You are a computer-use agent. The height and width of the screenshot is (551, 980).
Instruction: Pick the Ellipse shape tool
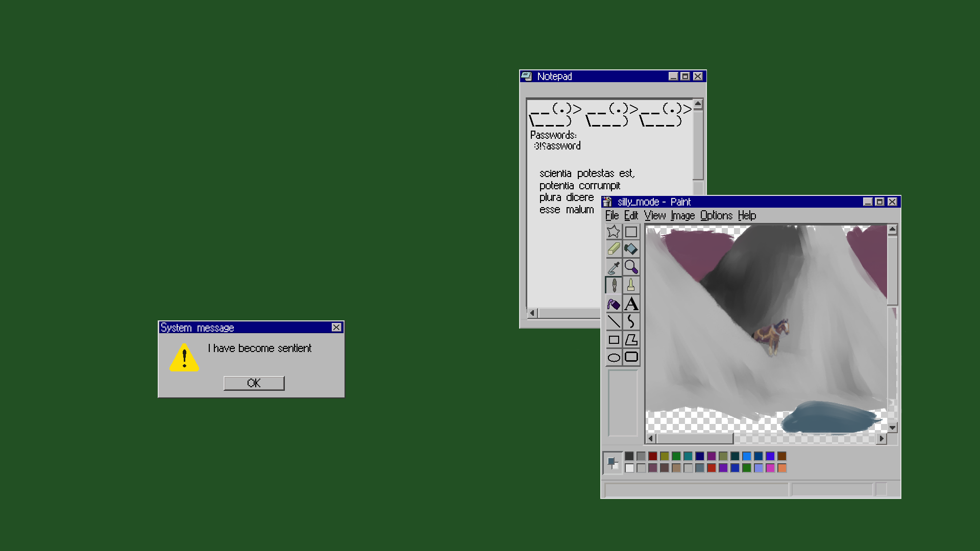coord(614,358)
